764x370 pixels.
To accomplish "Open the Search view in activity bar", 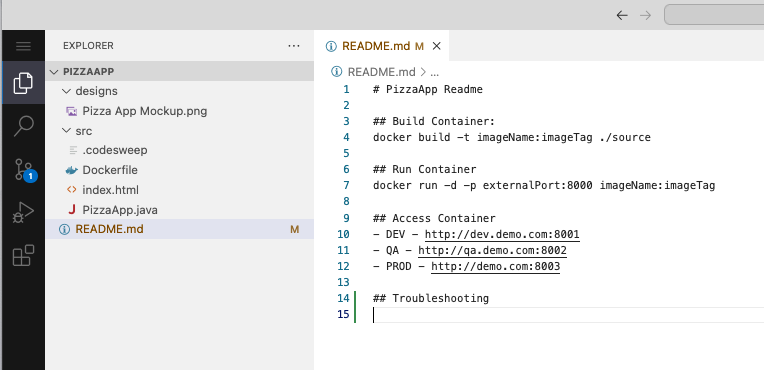I will tap(23, 126).
